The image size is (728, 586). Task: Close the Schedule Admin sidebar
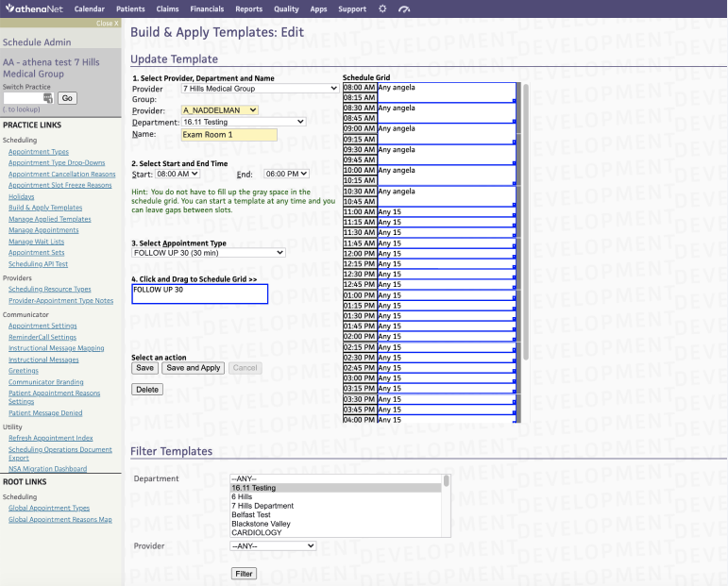pyautogui.click(x=108, y=24)
